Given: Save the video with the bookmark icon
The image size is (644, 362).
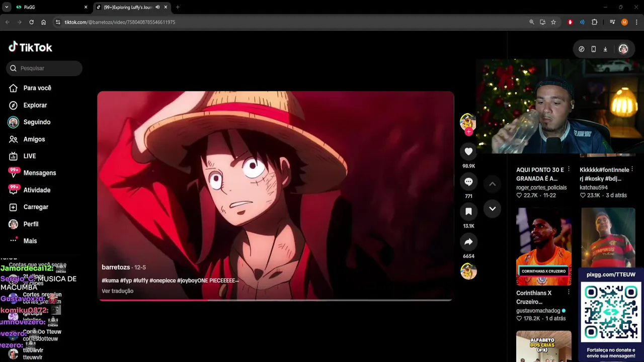Looking at the screenshot, I should point(468,212).
